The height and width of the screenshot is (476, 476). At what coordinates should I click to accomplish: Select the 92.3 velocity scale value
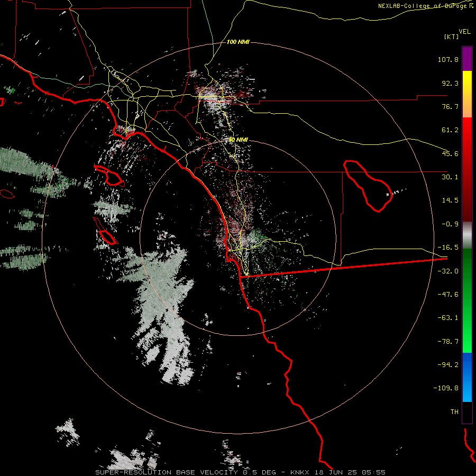[450, 83]
